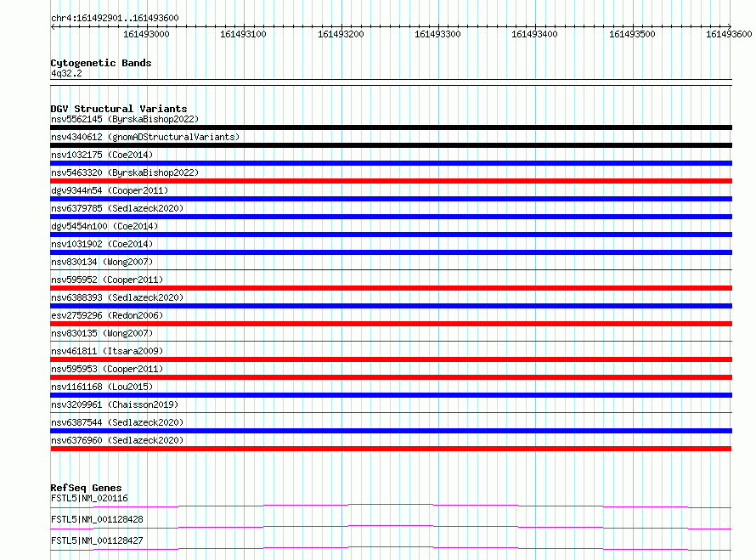Click the blue bar under dgv9344n54
The image size is (756, 560).
coord(391,199)
